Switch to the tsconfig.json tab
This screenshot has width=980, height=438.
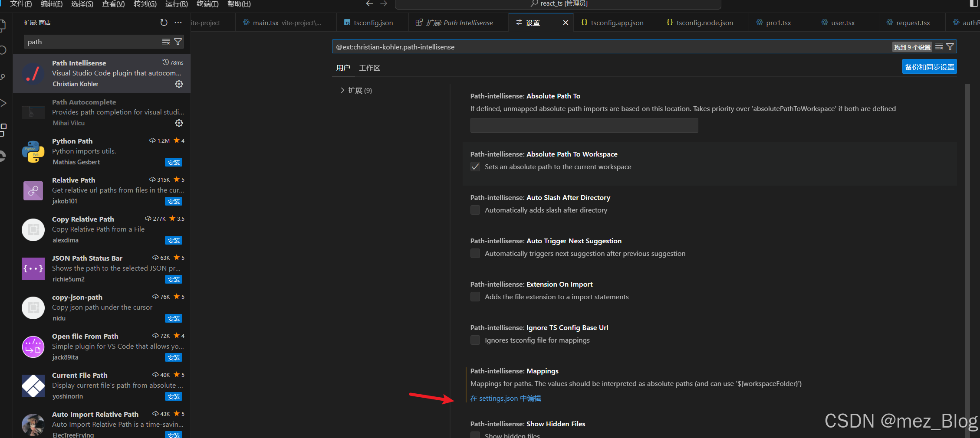372,23
